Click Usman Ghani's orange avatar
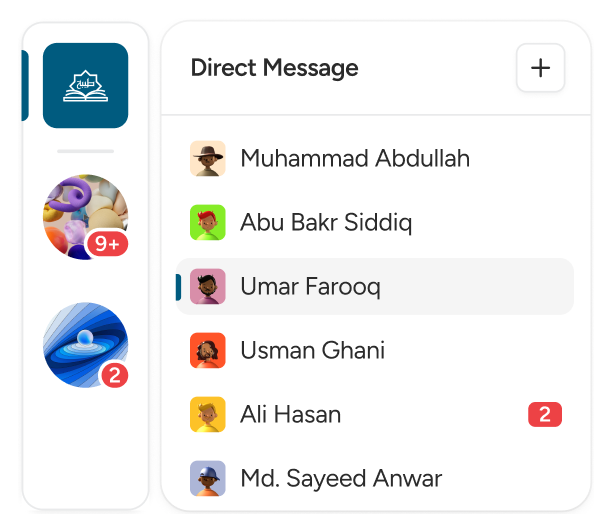 (208, 350)
